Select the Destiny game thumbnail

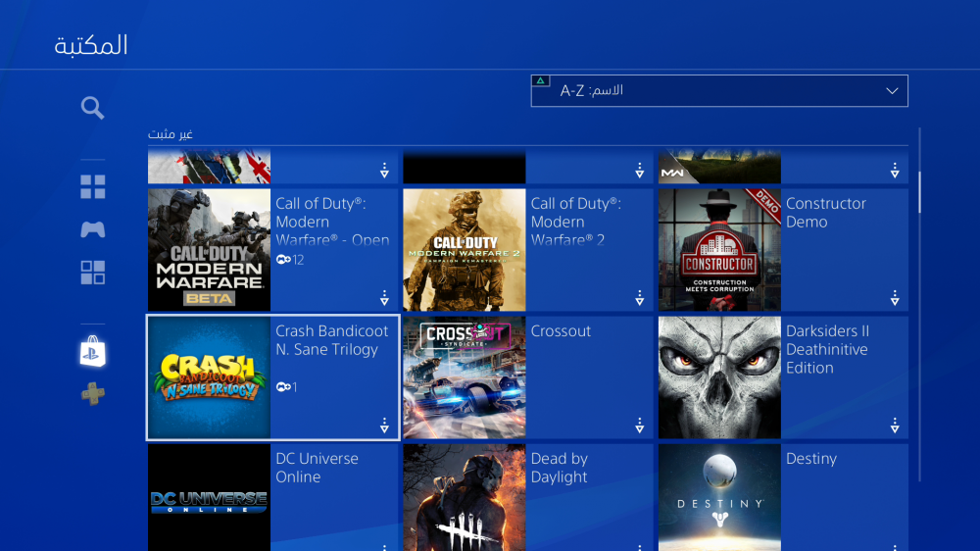(x=719, y=497)
